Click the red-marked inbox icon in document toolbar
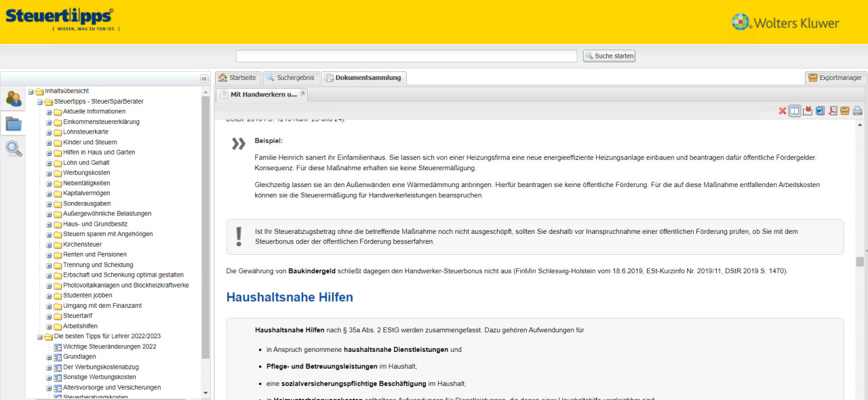868x400 pixels. (808, 111)
